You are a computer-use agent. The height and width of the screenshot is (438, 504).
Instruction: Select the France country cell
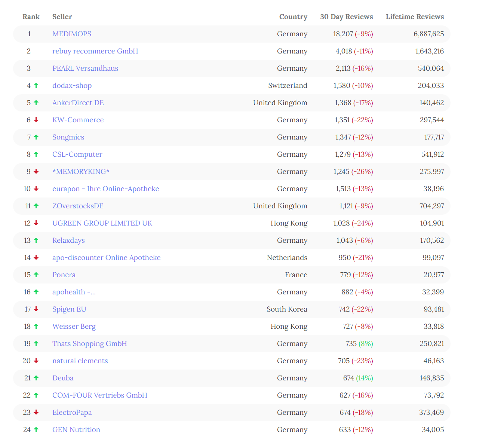296,275
